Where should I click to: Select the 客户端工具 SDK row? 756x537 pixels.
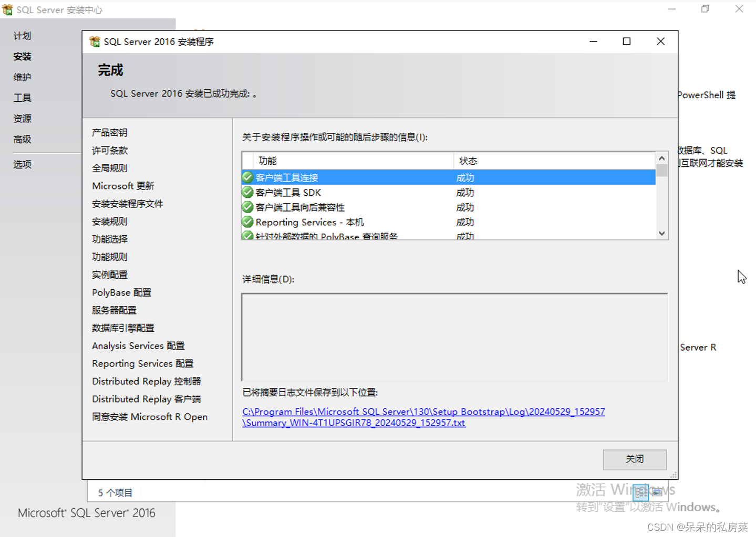tap(449, 192)
